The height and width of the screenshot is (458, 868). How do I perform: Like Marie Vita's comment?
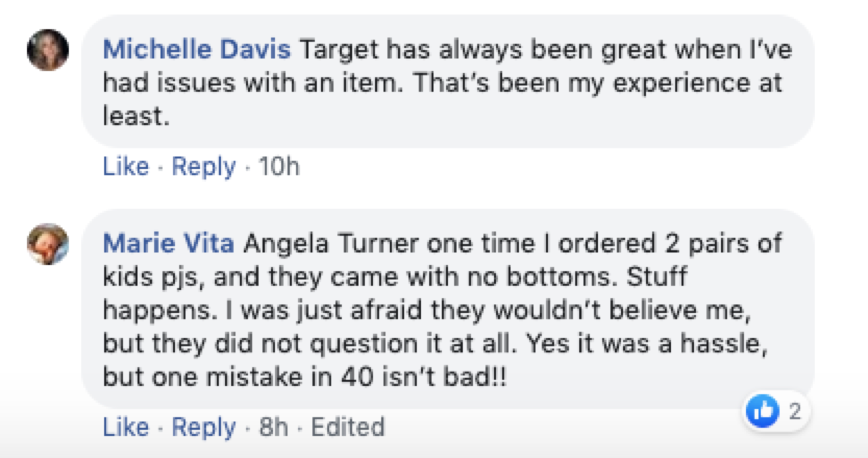coord(125,427)
